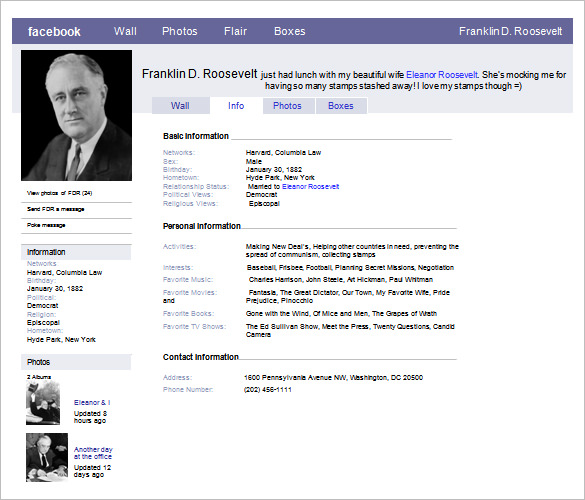Click the address 1600 Pennsylvania Avenue NW
This screenshot has width=585, height=500.
(333, 378)
